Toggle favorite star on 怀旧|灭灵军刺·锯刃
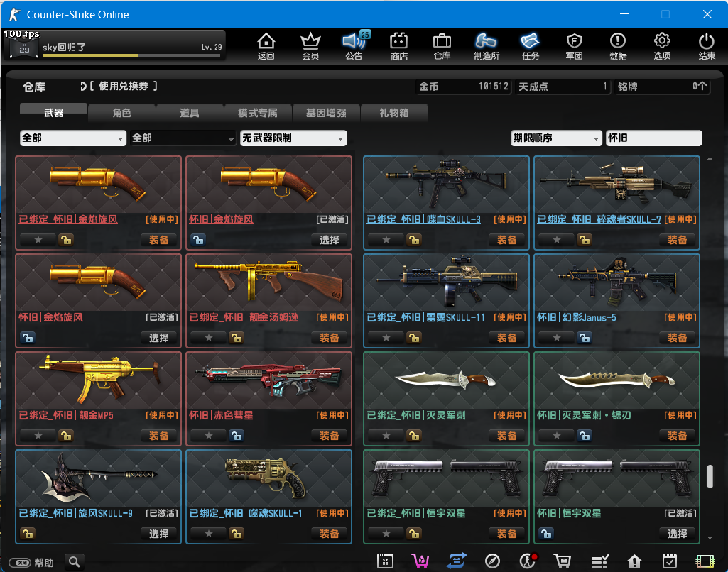The image size is (728, 572). coord(556,436)
